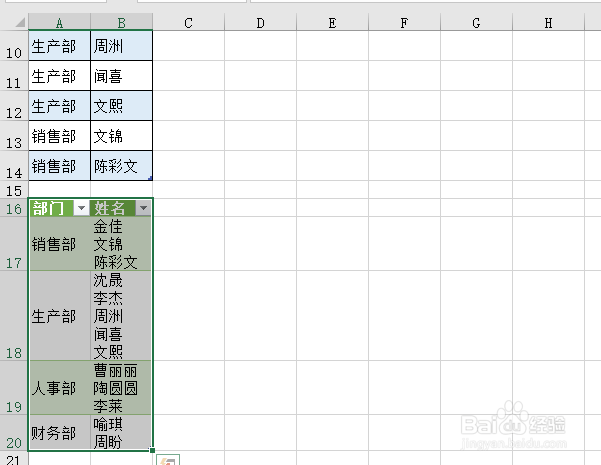Select row 19 header
This screenshot has height=465, width=601.
(14, 388)
